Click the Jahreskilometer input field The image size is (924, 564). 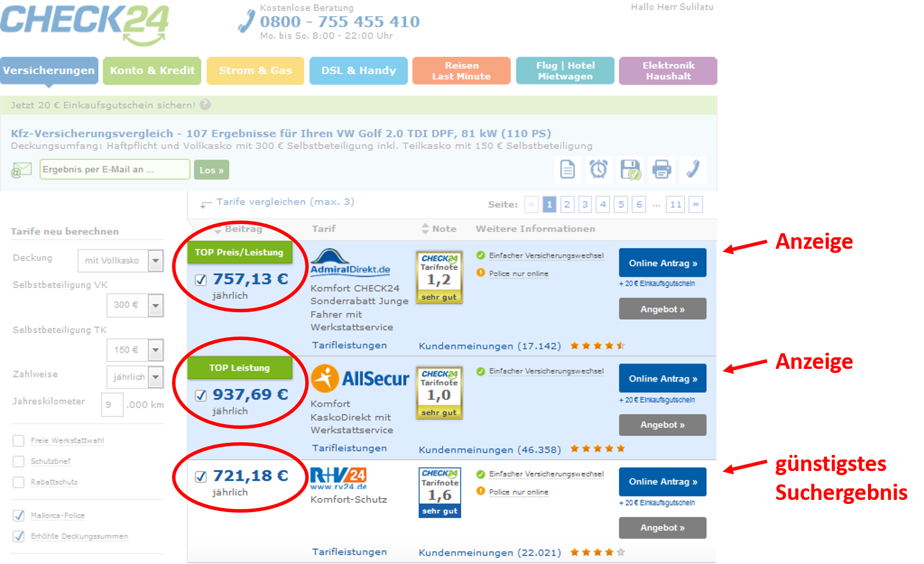point(112,404)
